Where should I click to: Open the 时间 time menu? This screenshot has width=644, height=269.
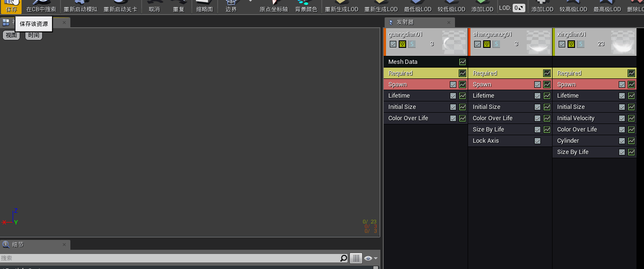(34, 35)
